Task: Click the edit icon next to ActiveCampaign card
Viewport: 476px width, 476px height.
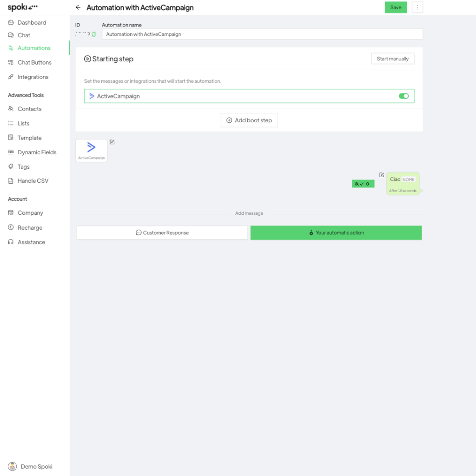Action: (112, 142)
